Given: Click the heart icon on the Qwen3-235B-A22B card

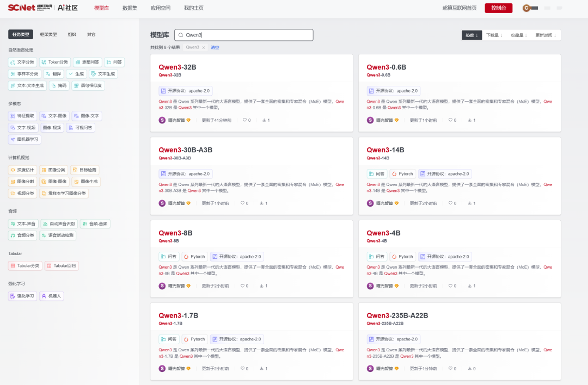Looking at the screenshot, I should coord(450,369).
